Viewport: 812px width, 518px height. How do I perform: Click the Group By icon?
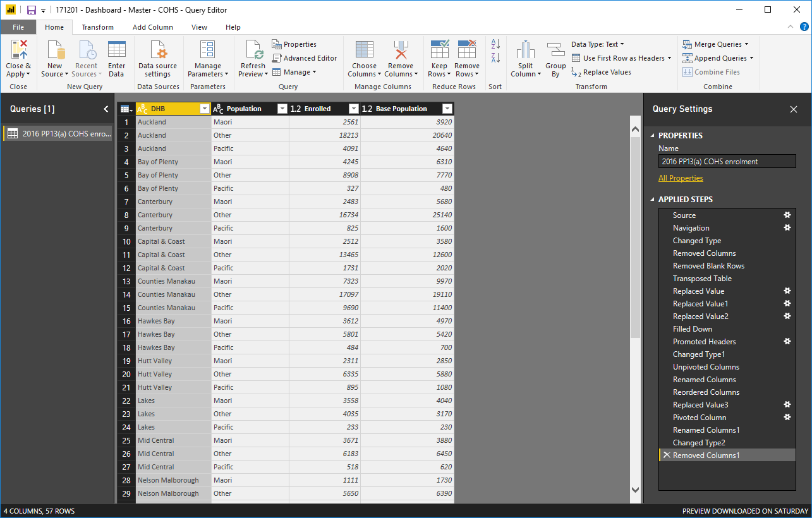click(555, 49)
